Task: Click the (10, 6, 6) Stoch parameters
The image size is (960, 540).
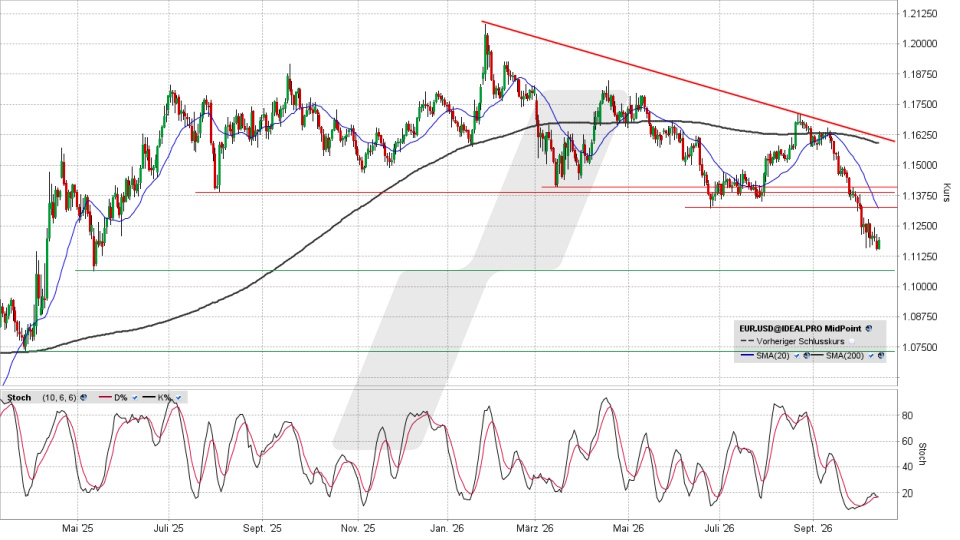Action: point(59,398)
